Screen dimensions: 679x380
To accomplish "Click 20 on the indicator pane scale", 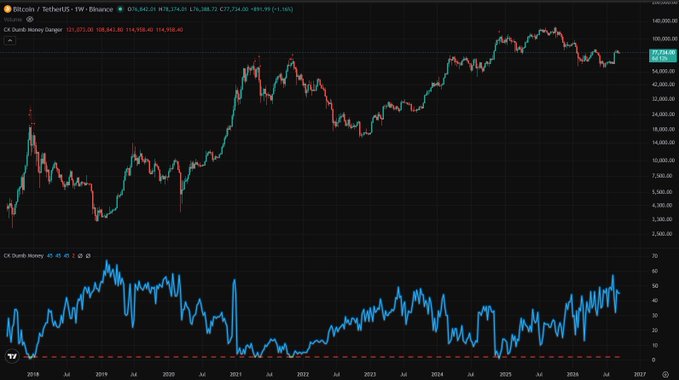I will [655, 330].
